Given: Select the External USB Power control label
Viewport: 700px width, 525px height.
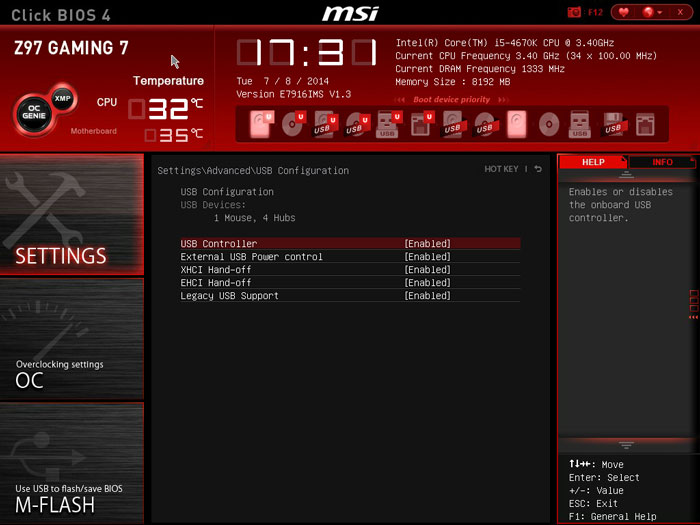Looking at the screenshot, I should [251, 257].
